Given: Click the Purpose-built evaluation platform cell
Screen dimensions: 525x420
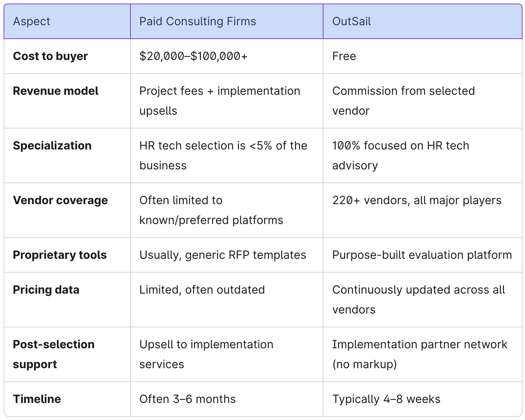Looking at the screenshot, I should pyautogui.click(x=422, y=255).
